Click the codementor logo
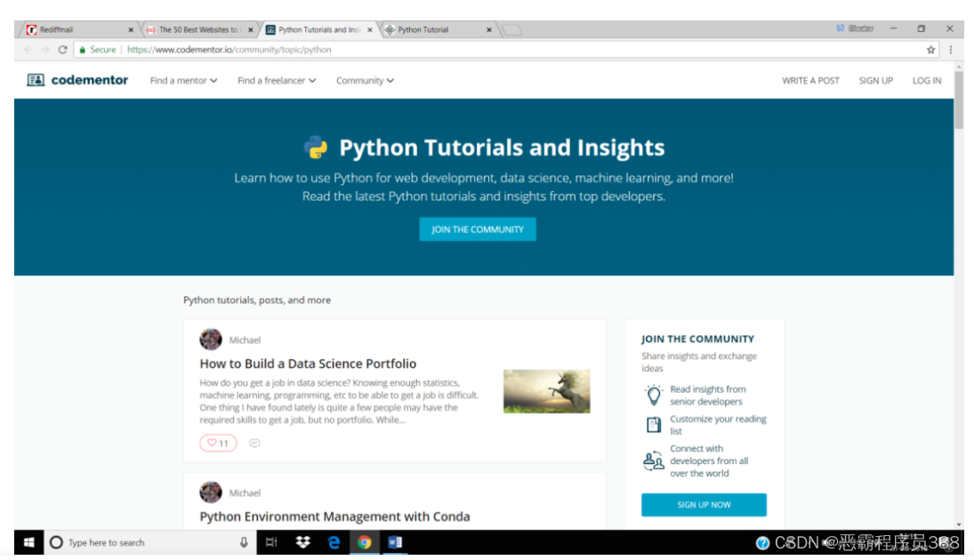Image resolution: width=974 pixels, height=560 pixels. [78, 80]
